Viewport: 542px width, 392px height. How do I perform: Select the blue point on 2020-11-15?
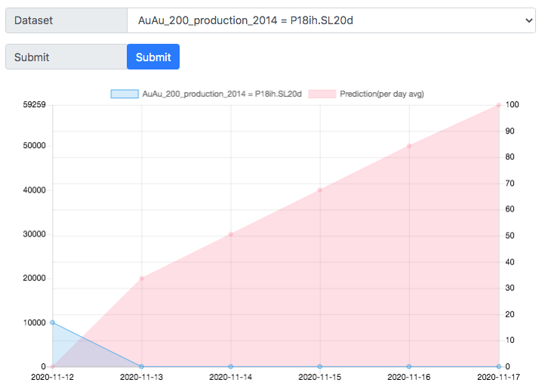click(320, 366)
